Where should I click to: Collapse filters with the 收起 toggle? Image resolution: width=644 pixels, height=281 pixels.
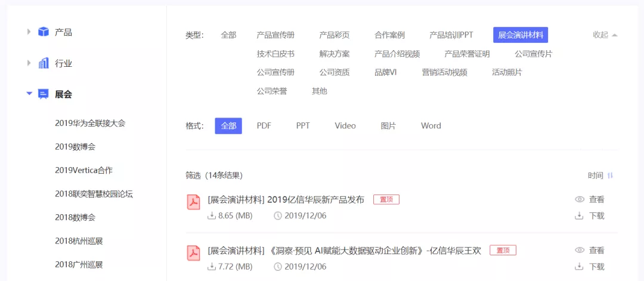point(605,35)
